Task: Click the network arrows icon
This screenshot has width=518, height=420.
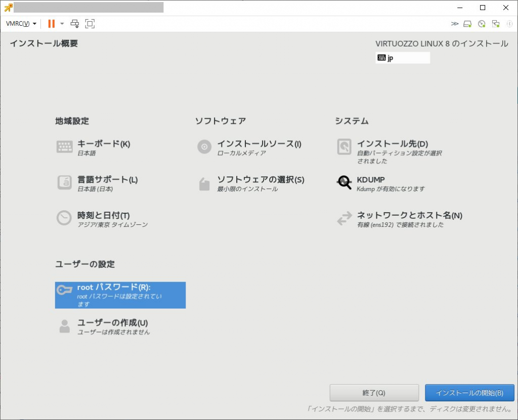Action: (x=344, y=218)
